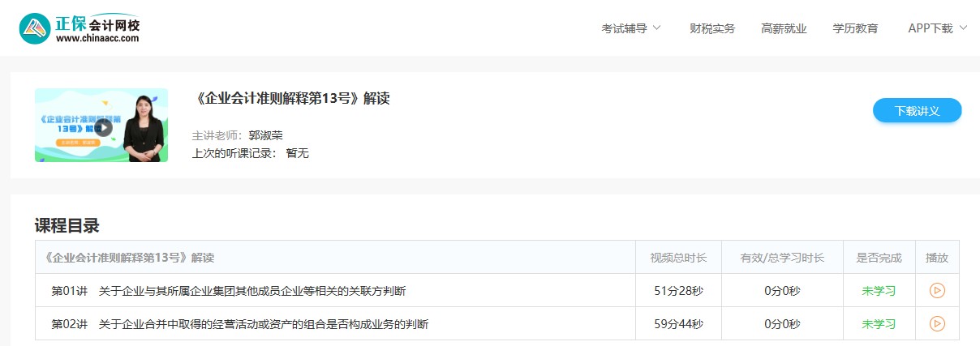The height and width of the screenshot is (346, 980).
Task: Click the 播放 column header
Action: (x=937, y=258)
